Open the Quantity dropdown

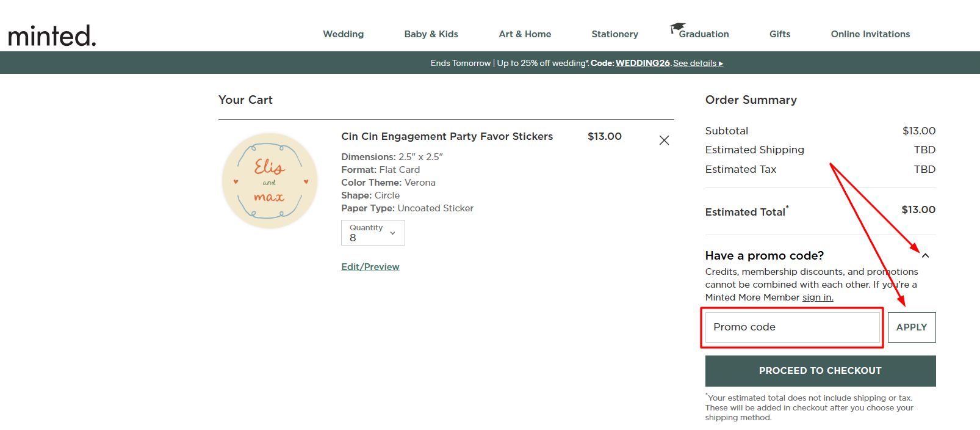pyautogui.click(x=373, y=233)
